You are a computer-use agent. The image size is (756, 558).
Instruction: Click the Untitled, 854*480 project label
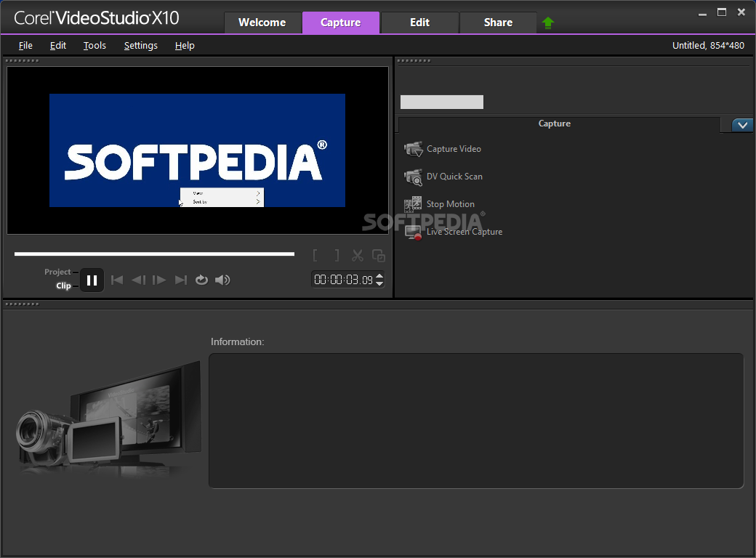[x=708, y=46]
